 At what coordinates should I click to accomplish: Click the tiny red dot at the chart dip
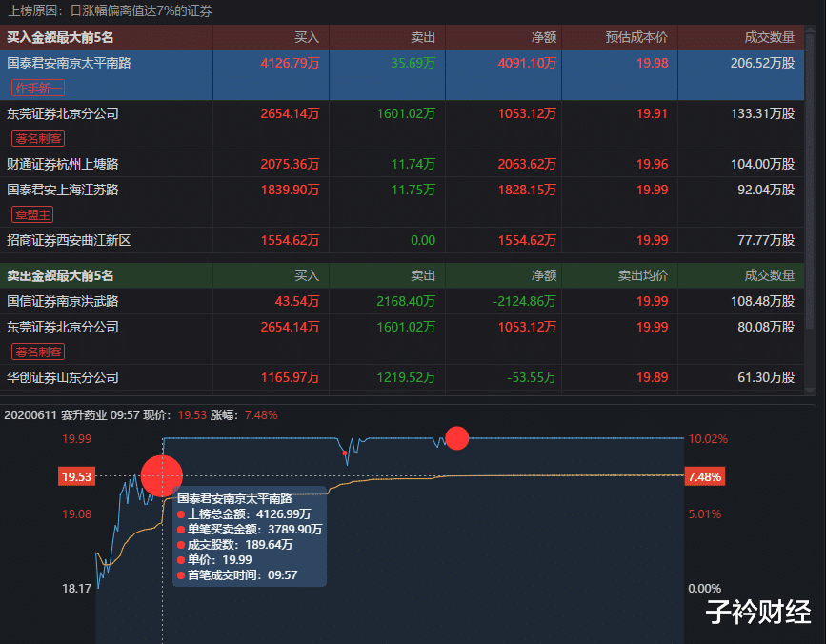pos(345,453)
